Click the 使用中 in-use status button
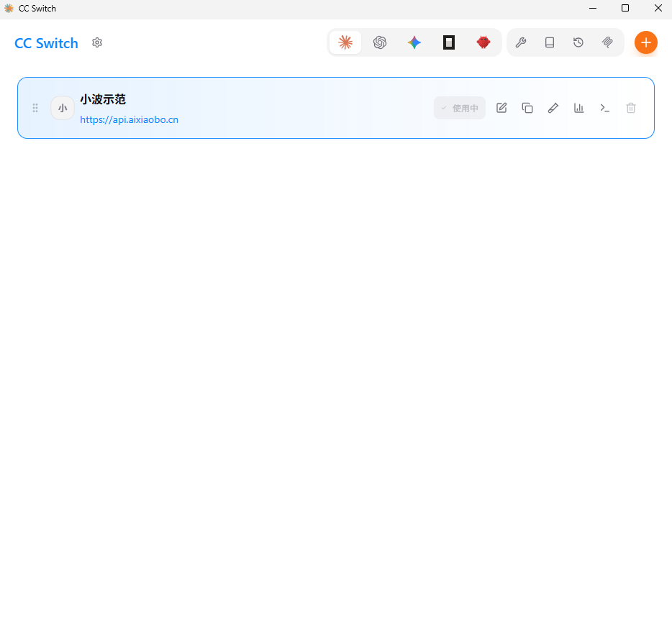Screen dimensions: 672x627 (x=460, y=108)
